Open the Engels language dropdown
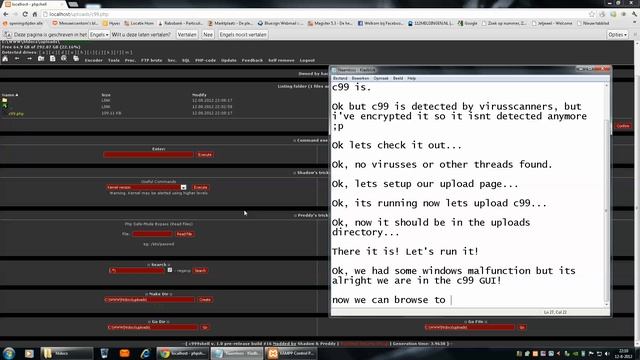 (99, 35)
